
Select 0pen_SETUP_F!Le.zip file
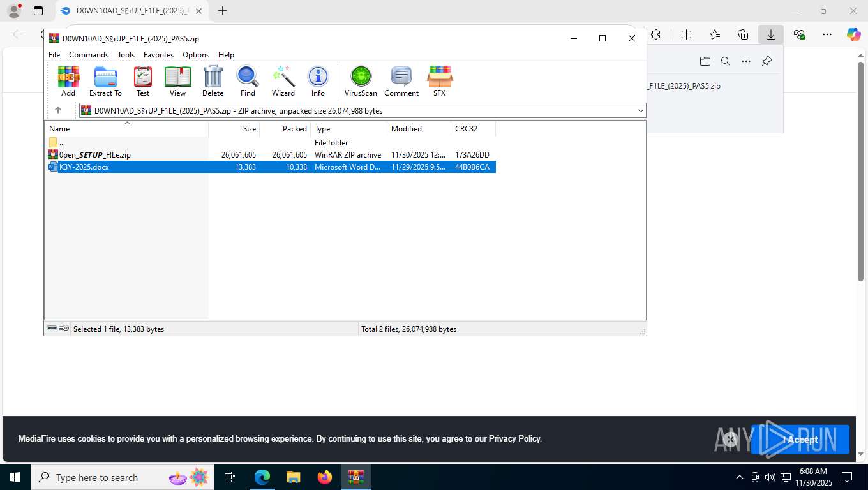(271, 154)
